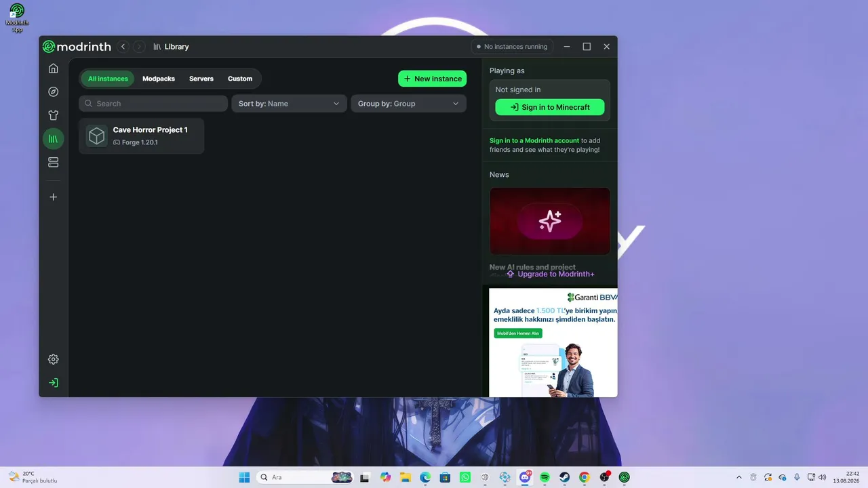
Task: Click Upgrade to Modrinth+ link
Action: (x=550, y=274)
